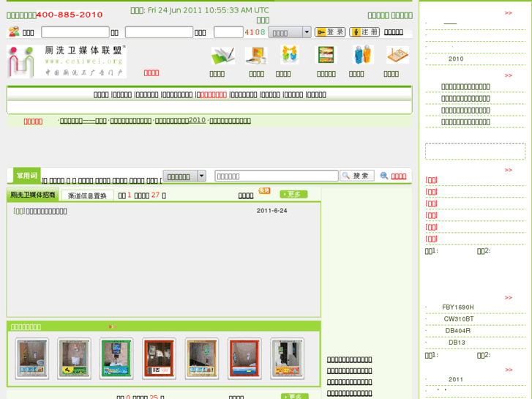This screenshot has width=532, height=399.
Task: Open the computer monitor icon in the header
Action: coord(256,56)
